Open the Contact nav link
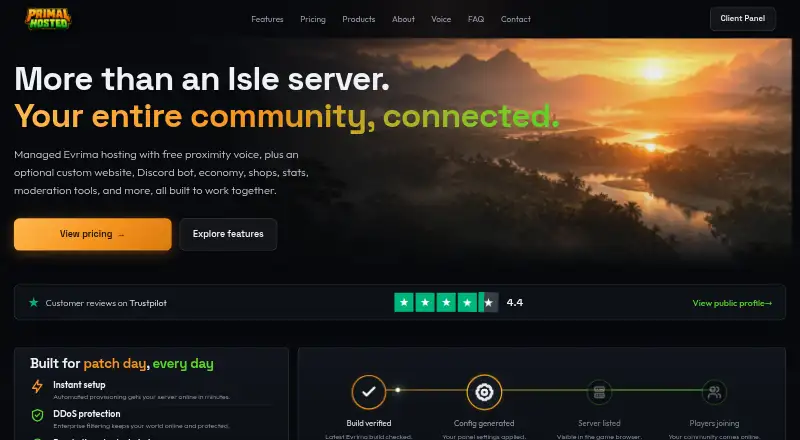The height and width of the screenshot is (440, 800). [x=516, y=19]
